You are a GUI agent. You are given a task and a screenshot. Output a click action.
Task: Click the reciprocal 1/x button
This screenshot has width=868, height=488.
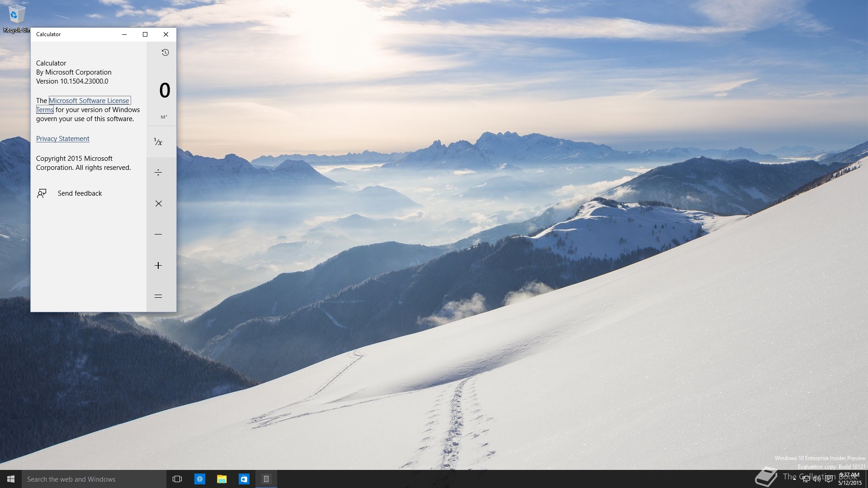click(158, 142)
